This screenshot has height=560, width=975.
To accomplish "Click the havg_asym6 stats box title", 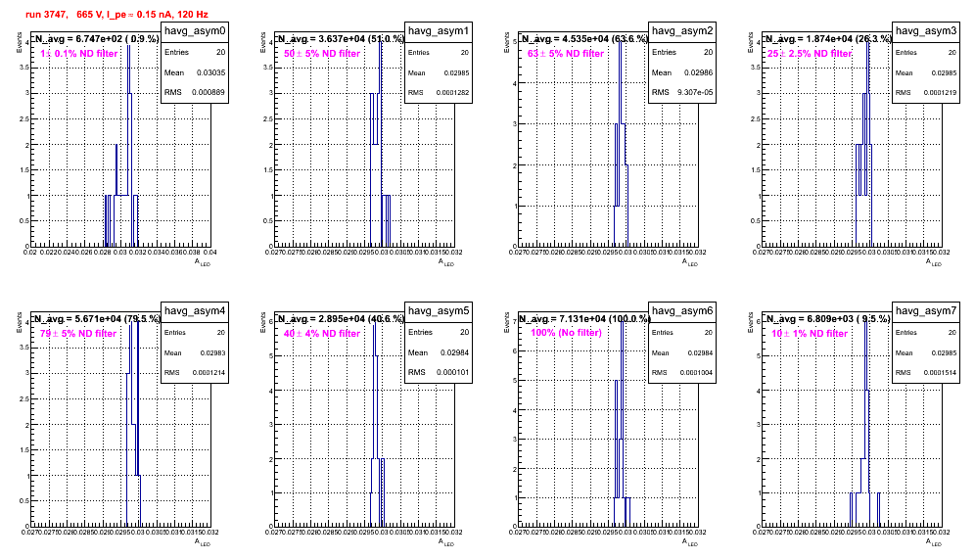I will [682, 310].
